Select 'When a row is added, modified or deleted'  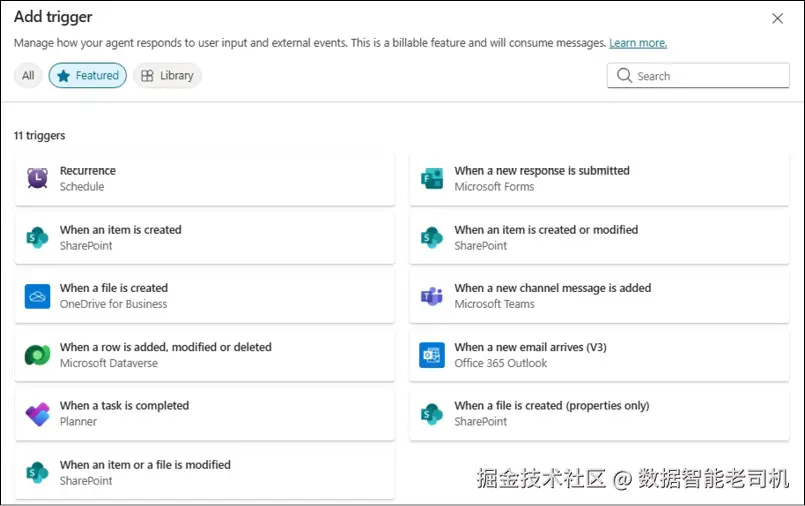coord(166,347)
